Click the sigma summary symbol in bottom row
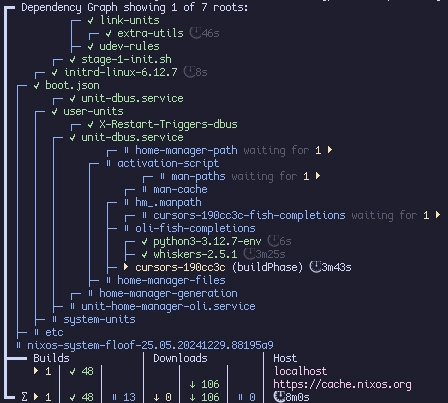448x403 pixels. click(24, 397)
